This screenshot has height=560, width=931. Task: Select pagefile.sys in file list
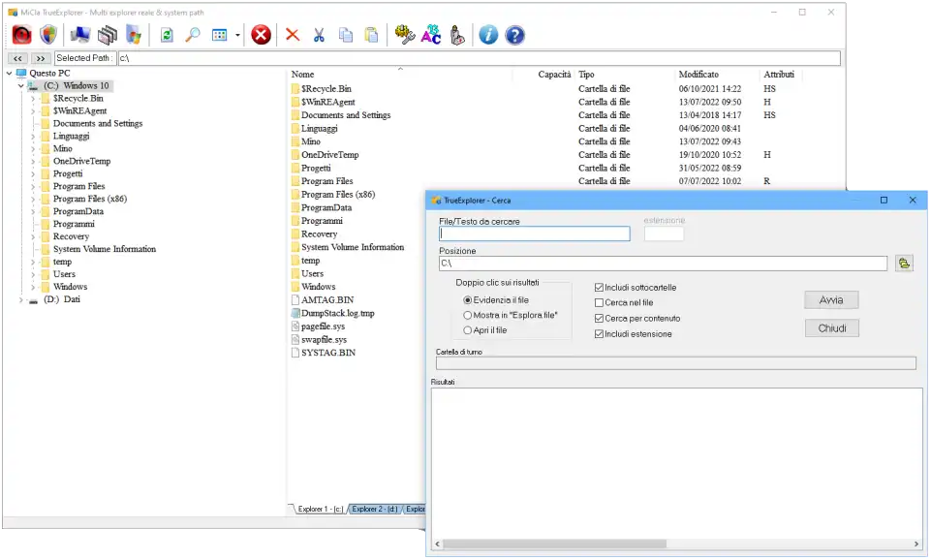pyautogui.click(x=323, y=327)
